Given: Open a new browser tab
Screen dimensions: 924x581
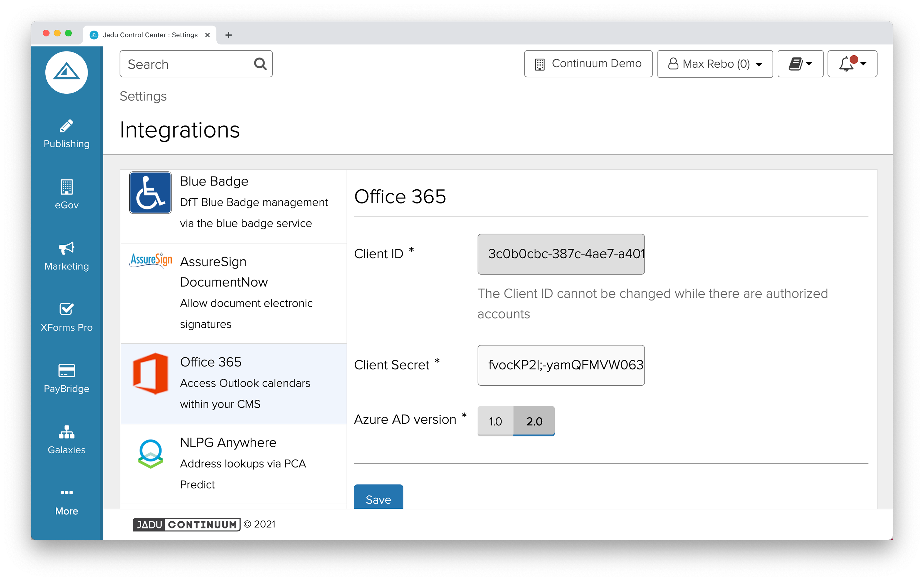Looking at the screenshot, I should click(228, 35).
